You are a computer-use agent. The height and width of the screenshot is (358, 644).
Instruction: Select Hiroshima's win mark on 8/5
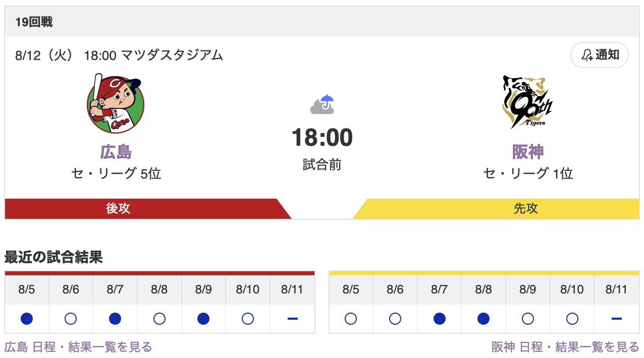point(27,319)
